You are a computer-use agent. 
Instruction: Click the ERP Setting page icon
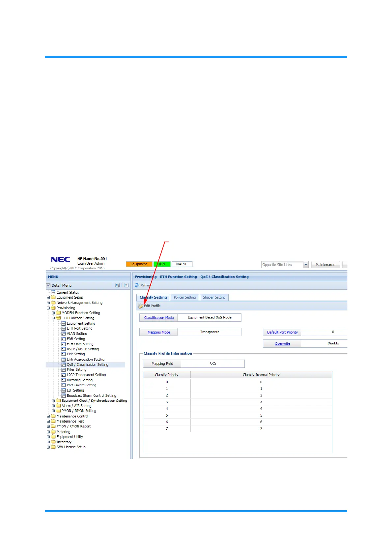coord(63,354)
